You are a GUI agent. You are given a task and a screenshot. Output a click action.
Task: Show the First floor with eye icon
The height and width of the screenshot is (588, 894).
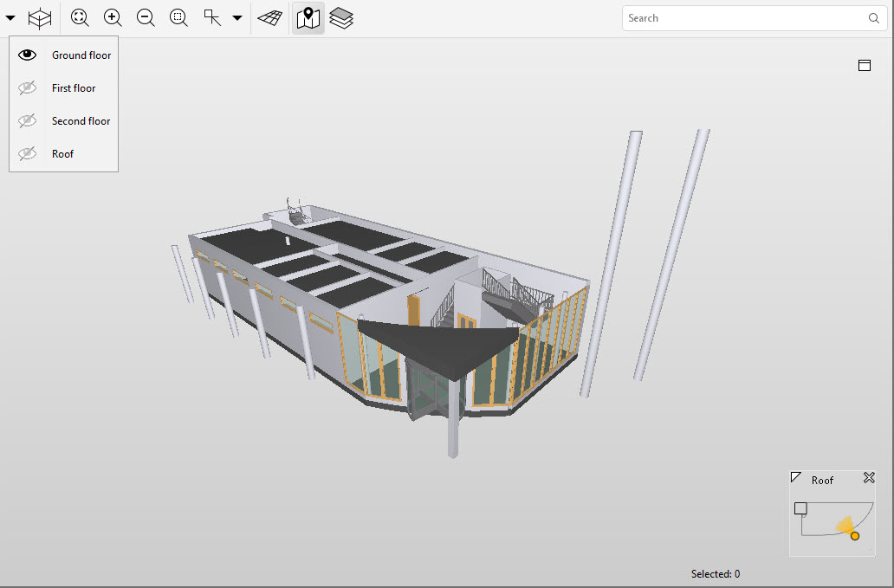tap(27, 87)
